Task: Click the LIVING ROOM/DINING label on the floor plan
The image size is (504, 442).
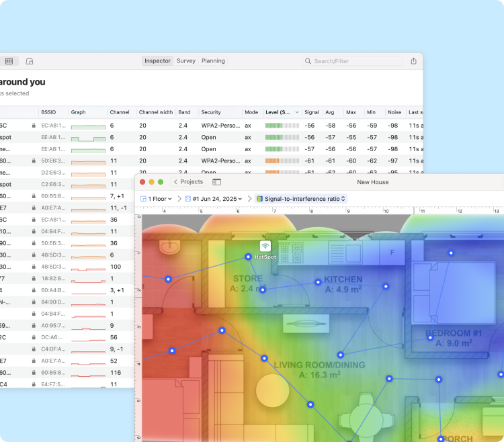Action: point(319,365)
